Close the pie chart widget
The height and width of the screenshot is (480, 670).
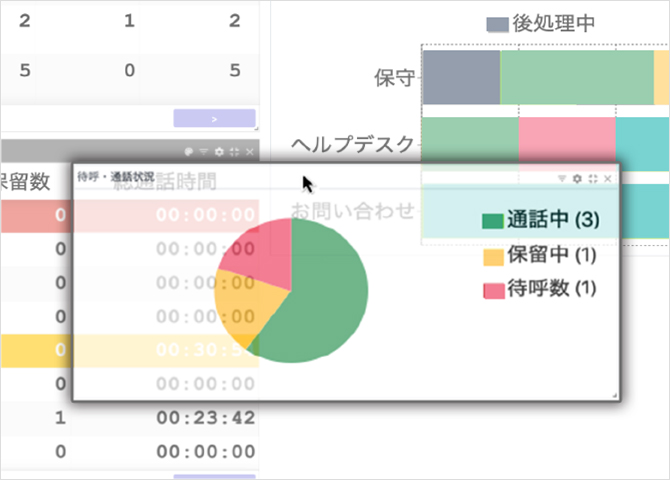(608, 179)
